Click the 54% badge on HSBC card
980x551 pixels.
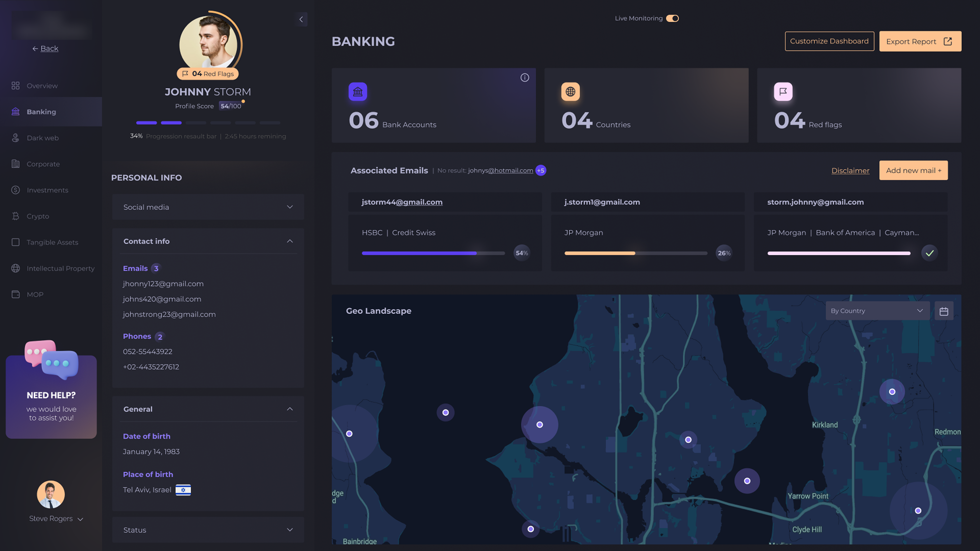pyautogui.click(x=522, y=253)
